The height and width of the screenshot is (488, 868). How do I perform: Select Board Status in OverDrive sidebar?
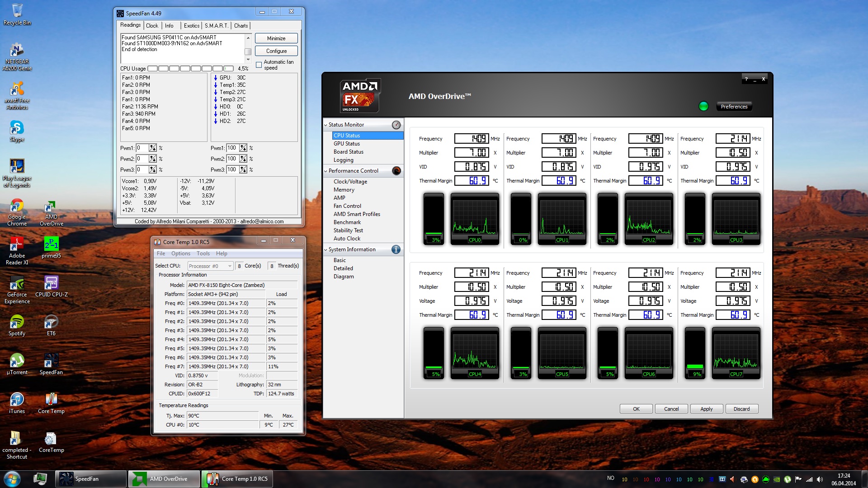point(349,152)
